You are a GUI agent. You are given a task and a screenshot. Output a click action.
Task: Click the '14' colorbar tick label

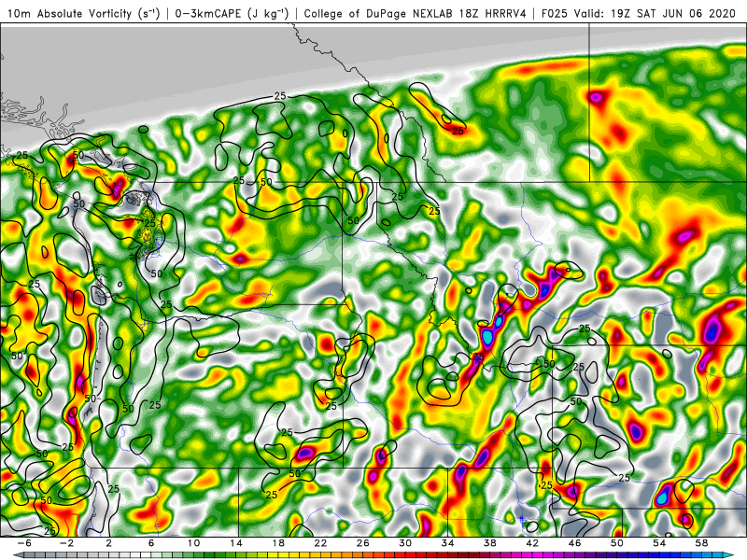[x=236, y=543]
